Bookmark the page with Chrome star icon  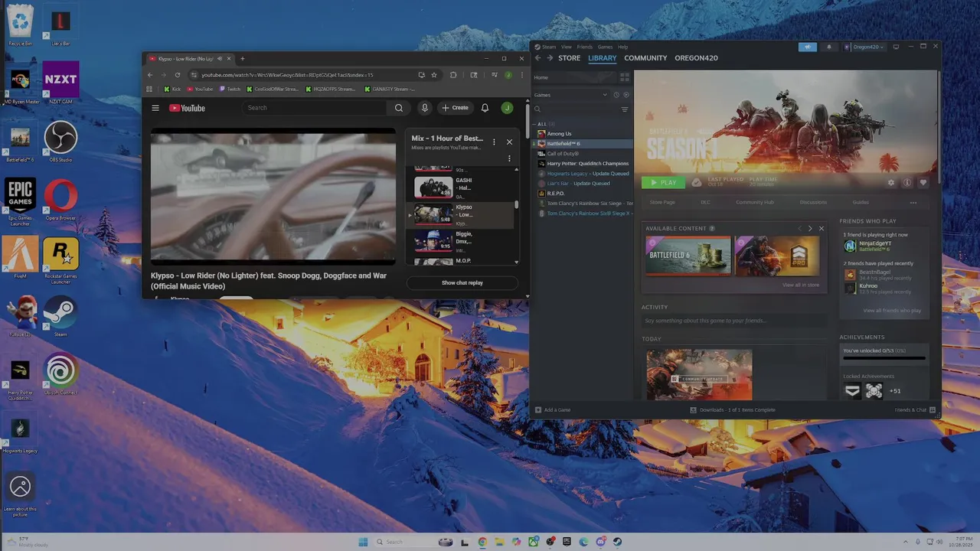click(x=434, y=75)
